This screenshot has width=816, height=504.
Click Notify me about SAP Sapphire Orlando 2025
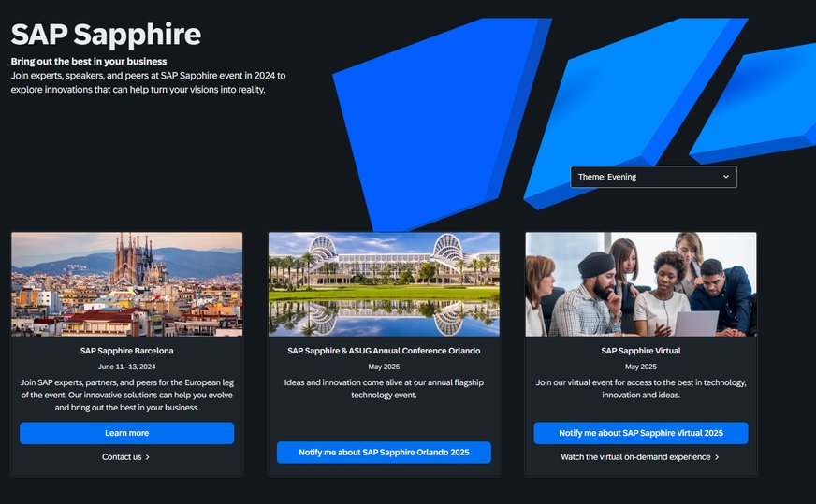point(384,453)
